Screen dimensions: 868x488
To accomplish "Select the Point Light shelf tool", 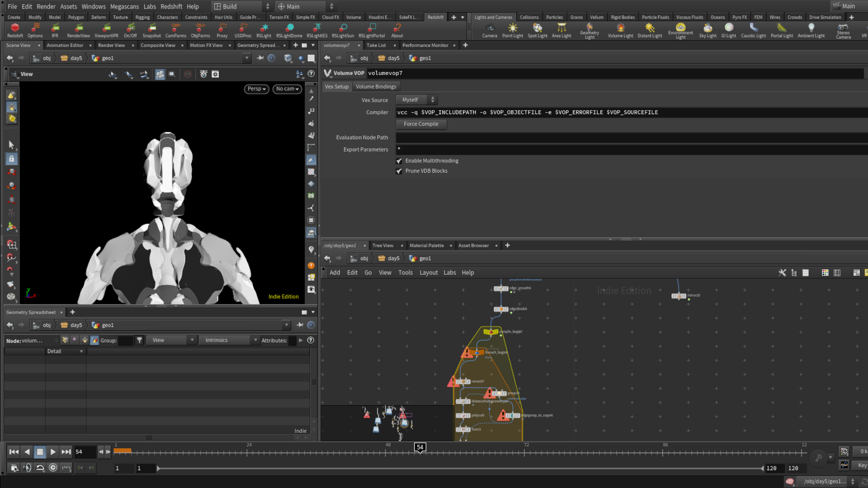I will click(512, 30).
